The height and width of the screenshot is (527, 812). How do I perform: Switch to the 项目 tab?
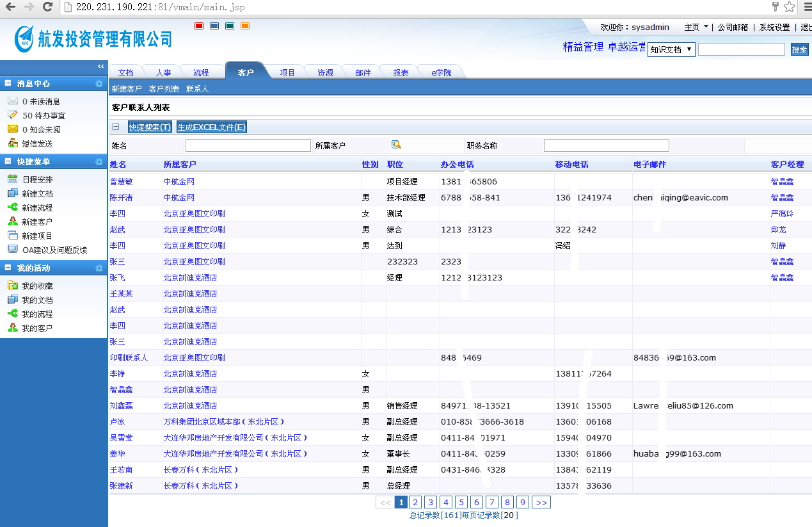pos(287,72)
